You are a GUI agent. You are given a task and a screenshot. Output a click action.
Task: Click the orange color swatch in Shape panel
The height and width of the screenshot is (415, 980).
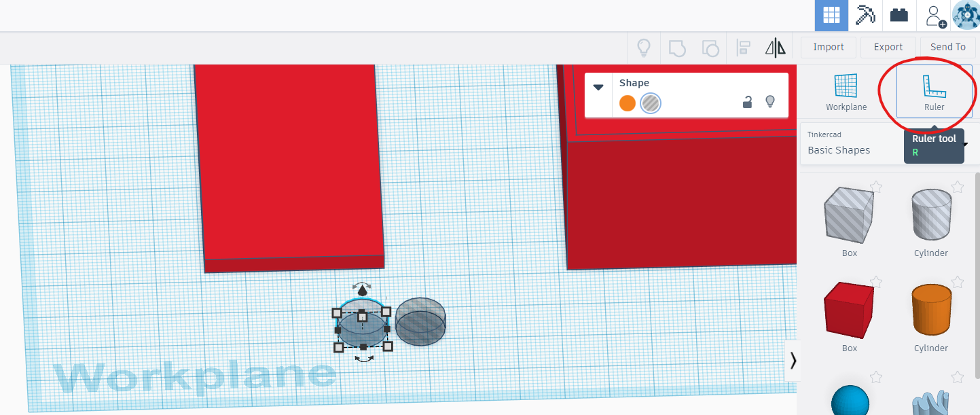[627, 103]
